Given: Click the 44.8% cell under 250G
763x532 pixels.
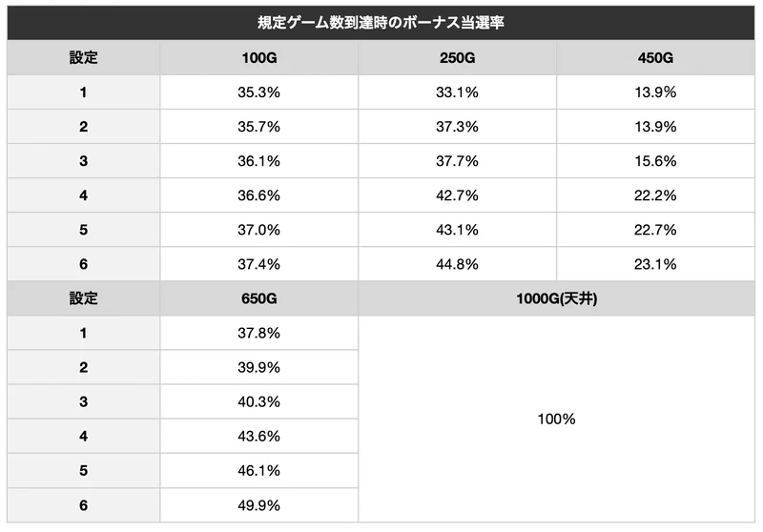Looking at the screenshot, I should (x=458, y=264).
